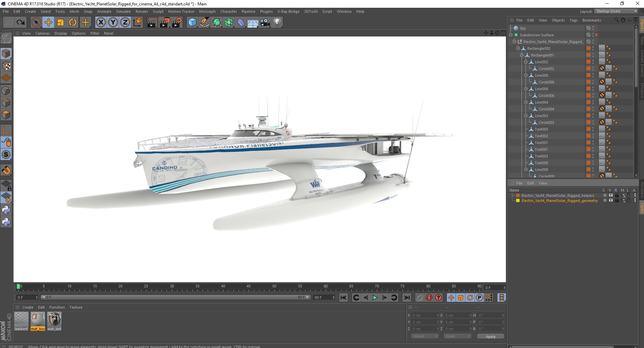Select the mat_boc material swatch
Screen dimensions: 644x348
click(38, 321)
